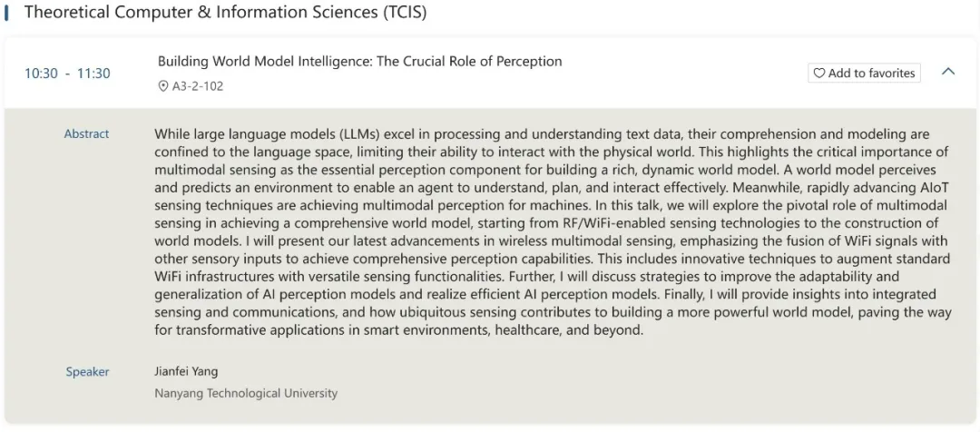Click the abstract's first line about LLMs
This screenshot has width=980, height=432.
tap(542, 134)
